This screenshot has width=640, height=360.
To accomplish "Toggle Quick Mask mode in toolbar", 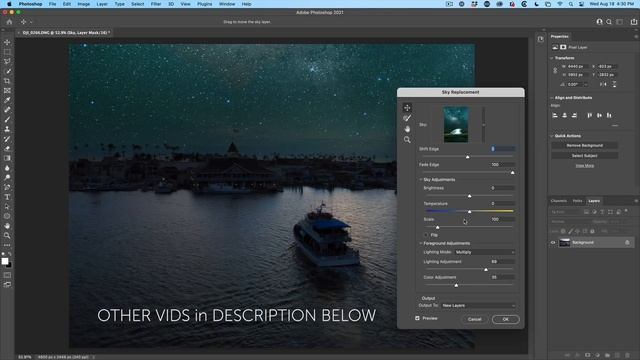I will click(x=7, y=275).
